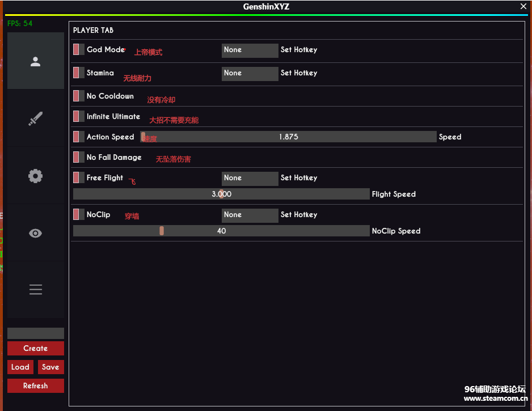Close the GenshinXYZ window
This screenshot has height=411, width=532.
[x=523, y=6]
